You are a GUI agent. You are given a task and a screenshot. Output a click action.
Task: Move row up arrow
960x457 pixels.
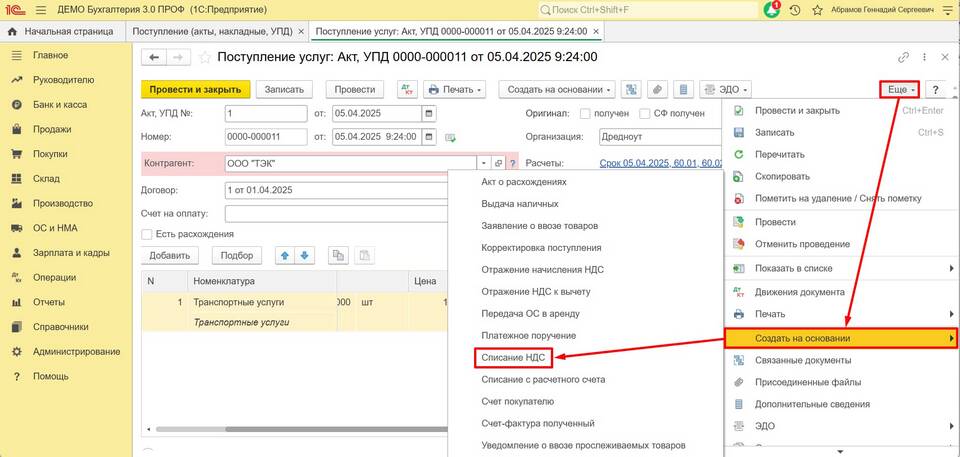[284, 256]
